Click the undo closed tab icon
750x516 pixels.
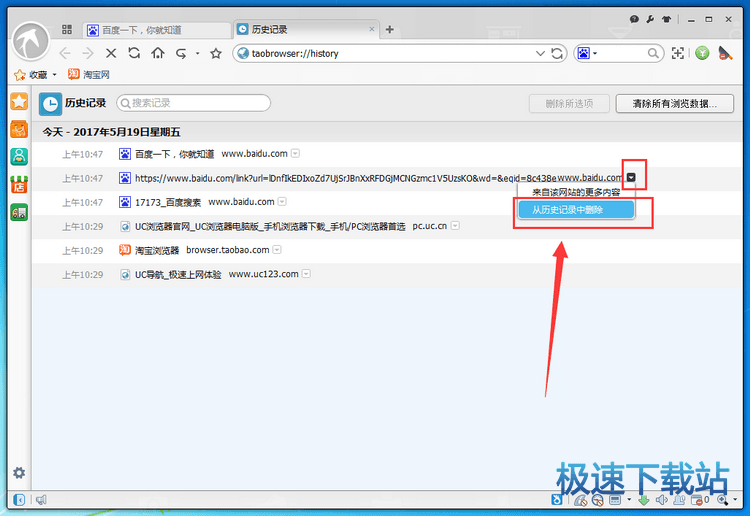click(181, 54)
